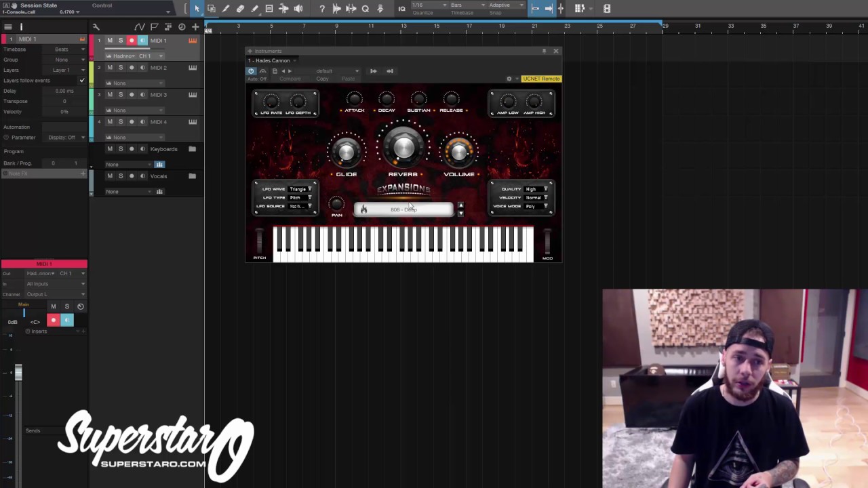Click the IQ icon beside Quantize

tap(401, 9)
